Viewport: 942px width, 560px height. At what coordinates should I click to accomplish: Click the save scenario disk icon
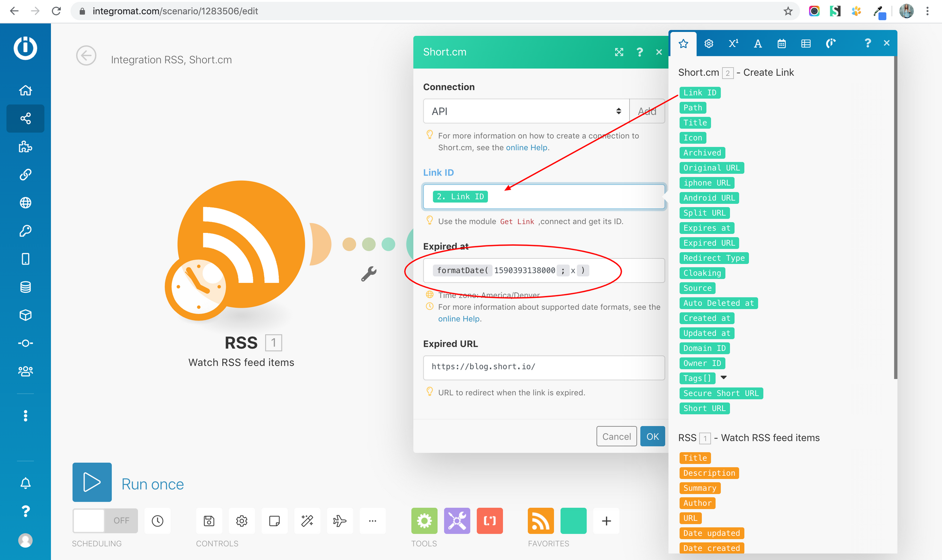(209, 520)
